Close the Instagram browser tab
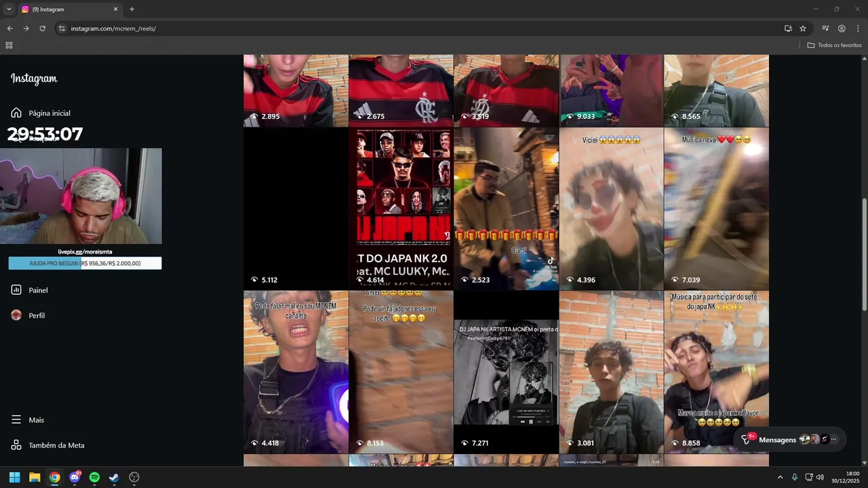Viewport: 868px width, 488px height. 115,9
